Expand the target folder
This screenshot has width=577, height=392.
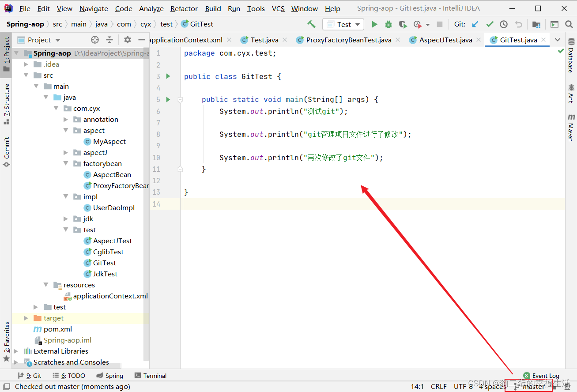pyautogui.click(x=26, y=318)
